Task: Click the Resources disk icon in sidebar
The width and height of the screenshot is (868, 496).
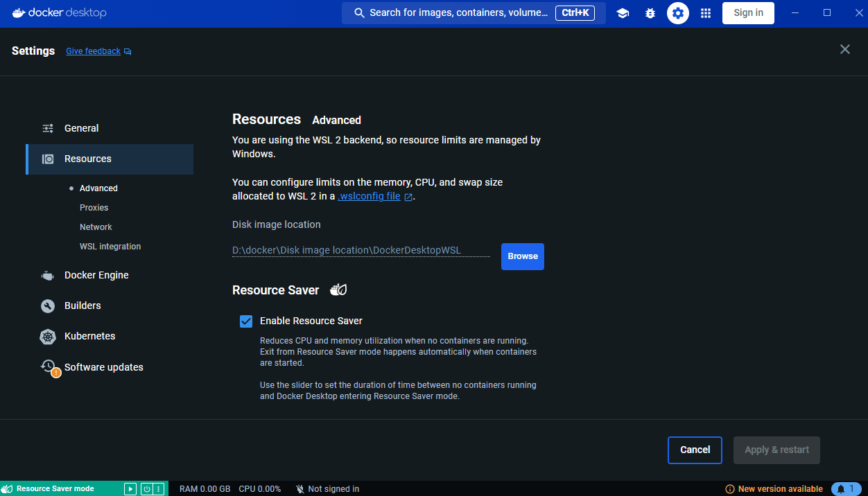Action: (48, 159)
